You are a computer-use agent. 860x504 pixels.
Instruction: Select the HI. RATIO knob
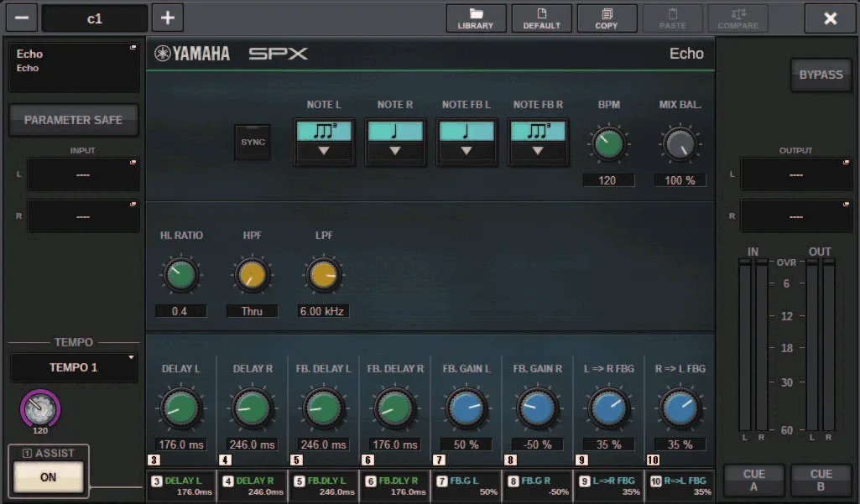tap(180, 275)
